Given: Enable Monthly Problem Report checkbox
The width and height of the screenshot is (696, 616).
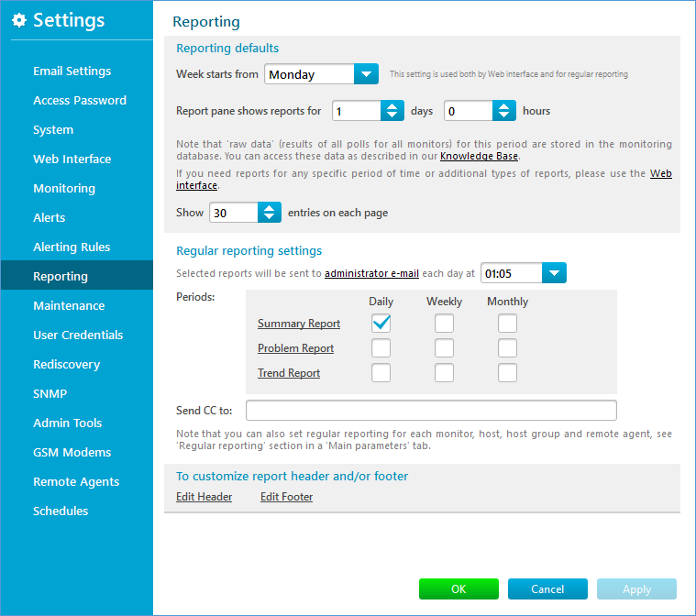Looking at the screenshot, I should click(x=507, y=348).
